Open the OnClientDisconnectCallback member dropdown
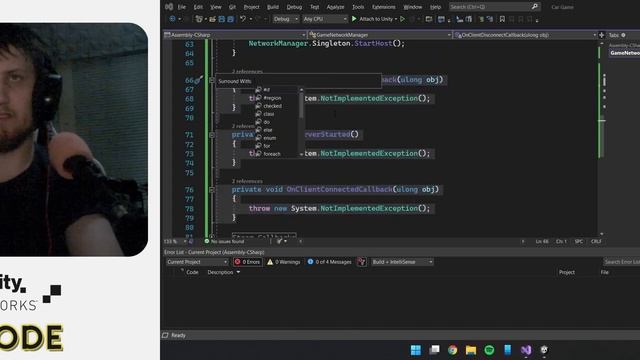 pos(525,35)
